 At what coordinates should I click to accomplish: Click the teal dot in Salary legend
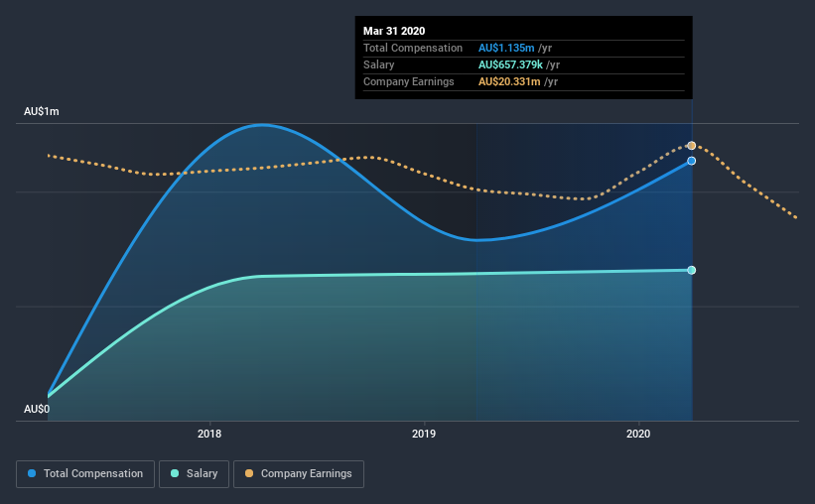coord(175,473)
